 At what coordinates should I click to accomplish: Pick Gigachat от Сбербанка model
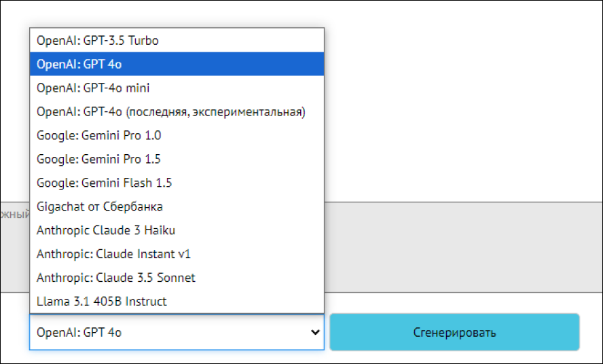(x=100, y=206)
